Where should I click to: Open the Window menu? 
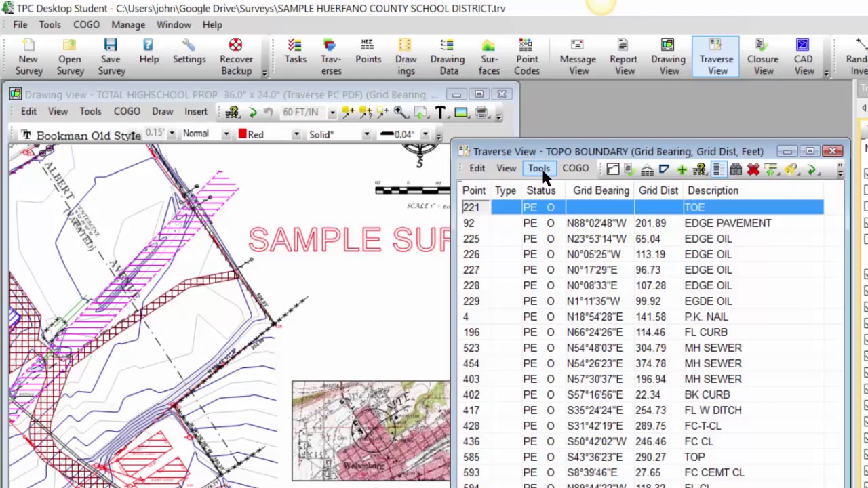[174, 24]
